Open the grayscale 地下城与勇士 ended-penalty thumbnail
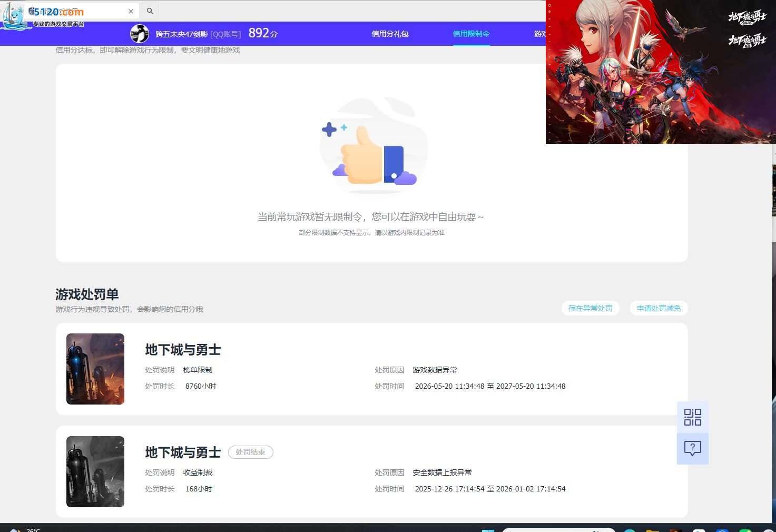This screenshot has width=776, height=532. coord(95,471)
